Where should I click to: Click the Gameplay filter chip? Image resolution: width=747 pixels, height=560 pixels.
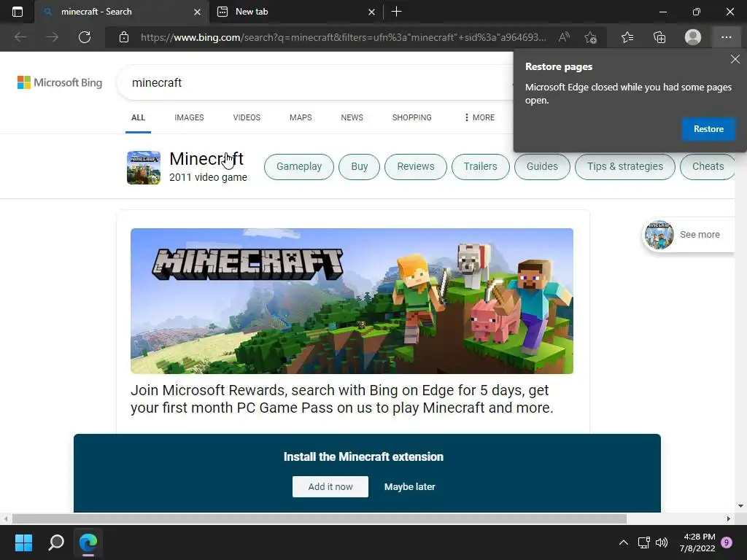[x=299, y=167]
